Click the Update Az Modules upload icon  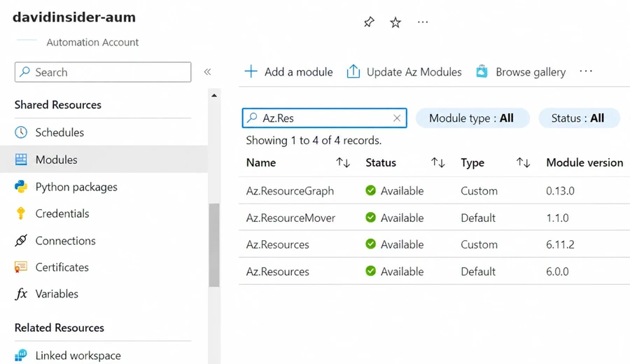(353, 71)
